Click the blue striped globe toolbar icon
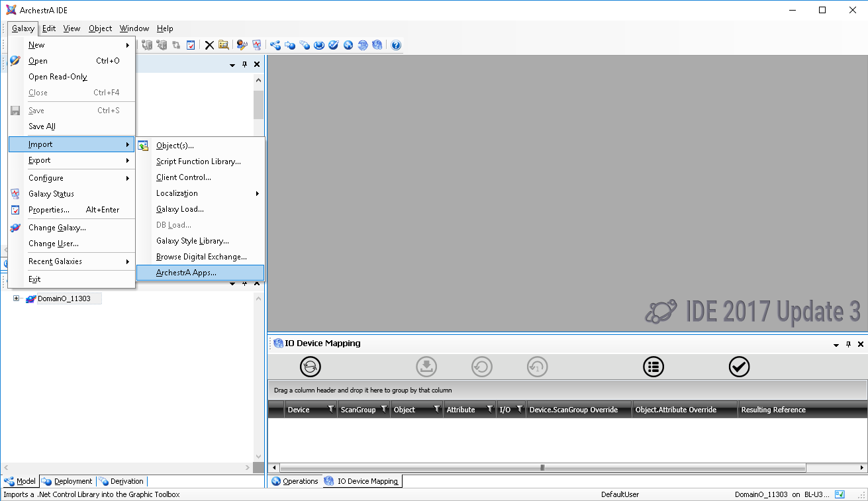 363,45
